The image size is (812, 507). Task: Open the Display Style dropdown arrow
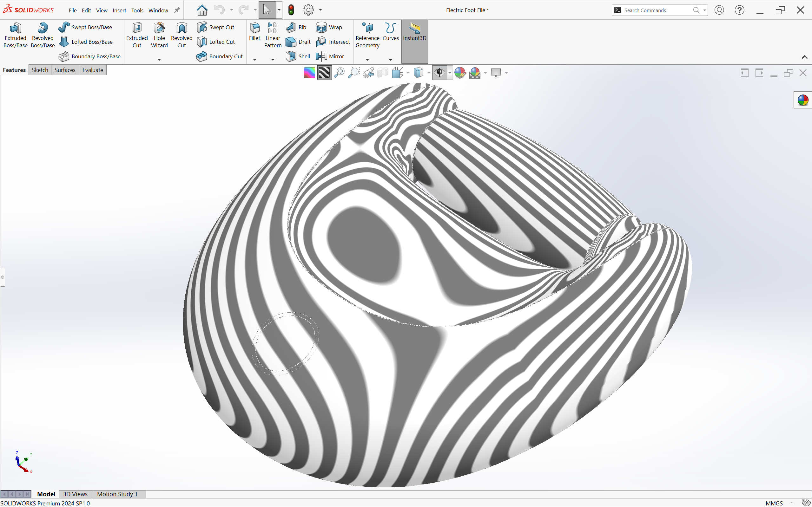(x=429, y=73)
